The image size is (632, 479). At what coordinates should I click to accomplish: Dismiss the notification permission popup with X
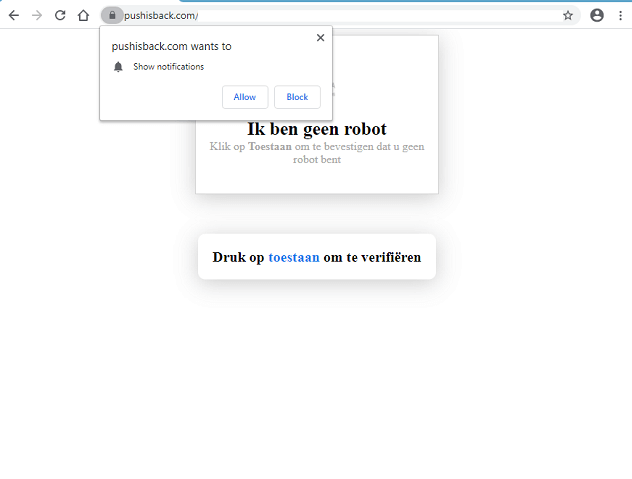coord(320,38)
